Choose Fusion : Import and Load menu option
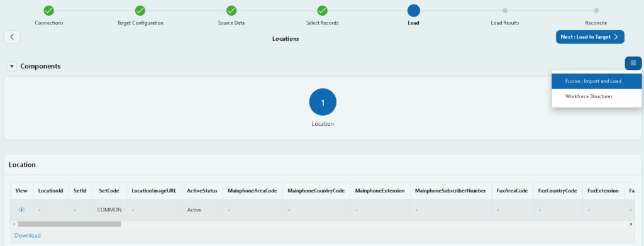The height and width of the screenshot is (246, 644). tap(597, 81)
